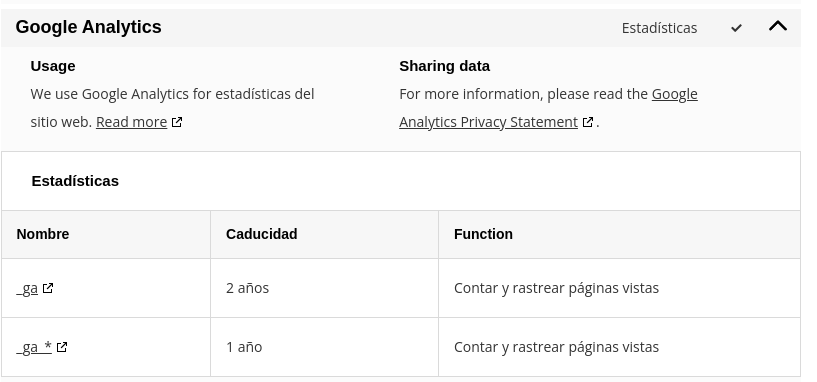Click the 2 años expiry cell
817x382 pixels.
(x=324, y=288)
